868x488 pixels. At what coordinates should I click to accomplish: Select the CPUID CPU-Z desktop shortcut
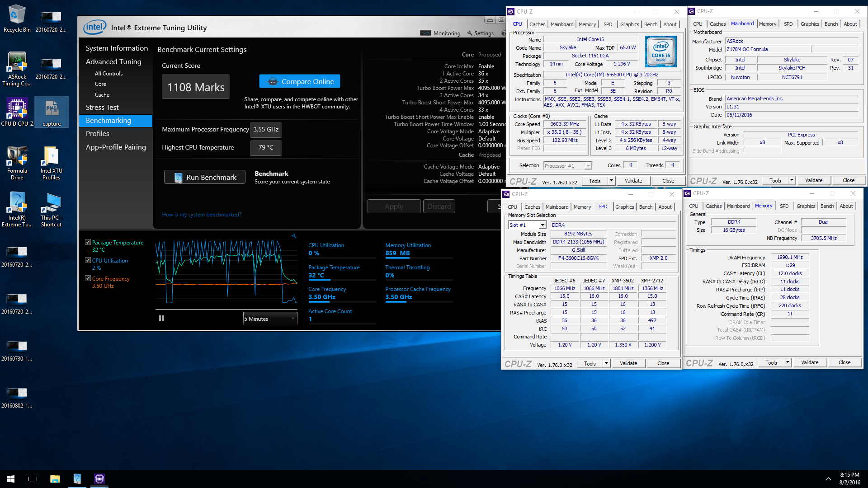click(x=17, y=113)
